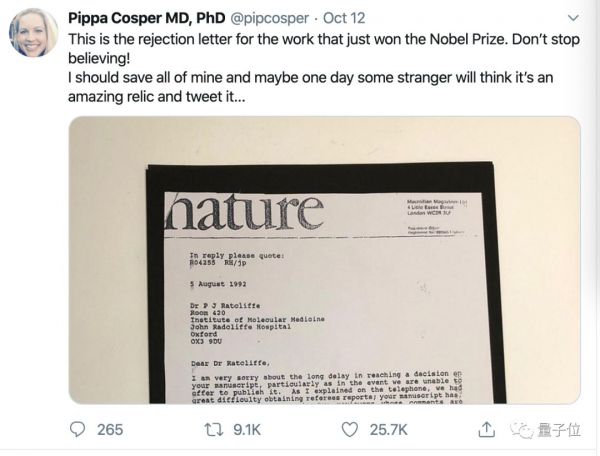
Task: Click Pippa Cosper's profile avatar
Action: 33,33
